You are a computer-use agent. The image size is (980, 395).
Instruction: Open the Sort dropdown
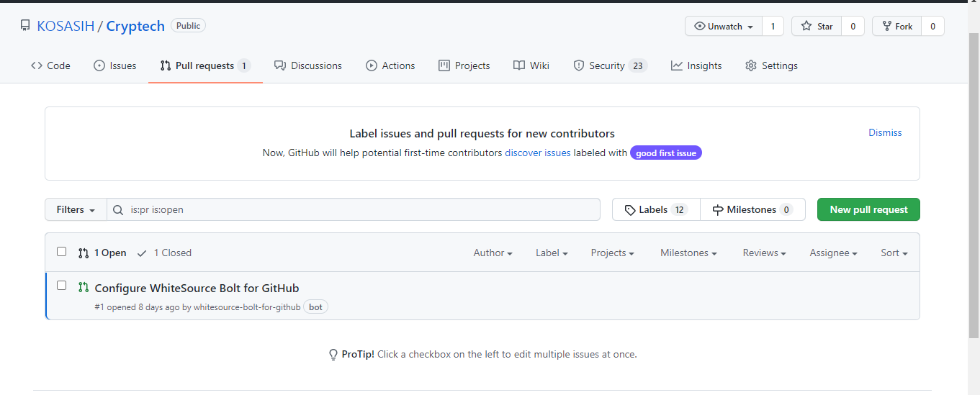pos(894,253)
